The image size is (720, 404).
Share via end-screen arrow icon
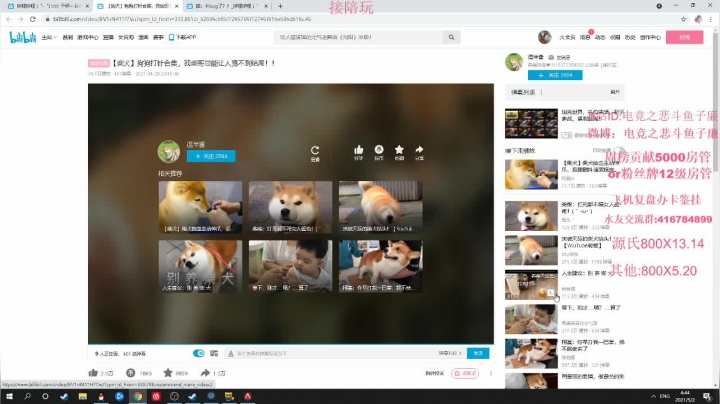419,152
